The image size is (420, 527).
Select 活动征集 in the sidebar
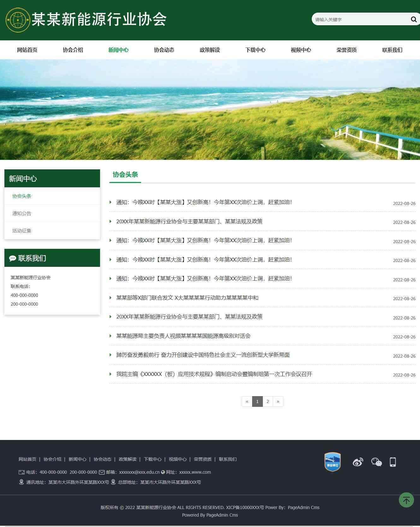coord(22,231)
